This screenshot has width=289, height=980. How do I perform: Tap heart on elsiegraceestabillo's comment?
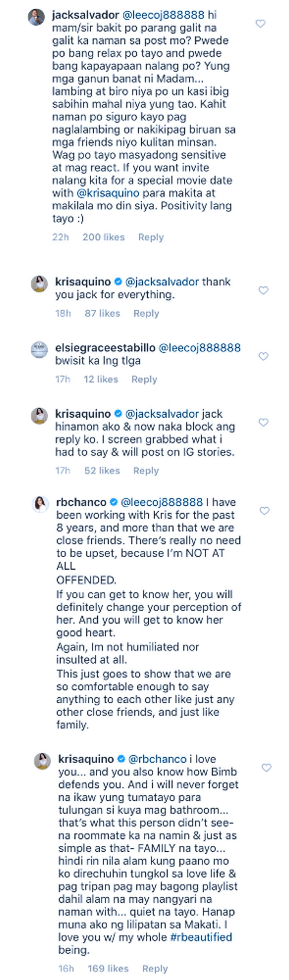[x=263, y=356]
